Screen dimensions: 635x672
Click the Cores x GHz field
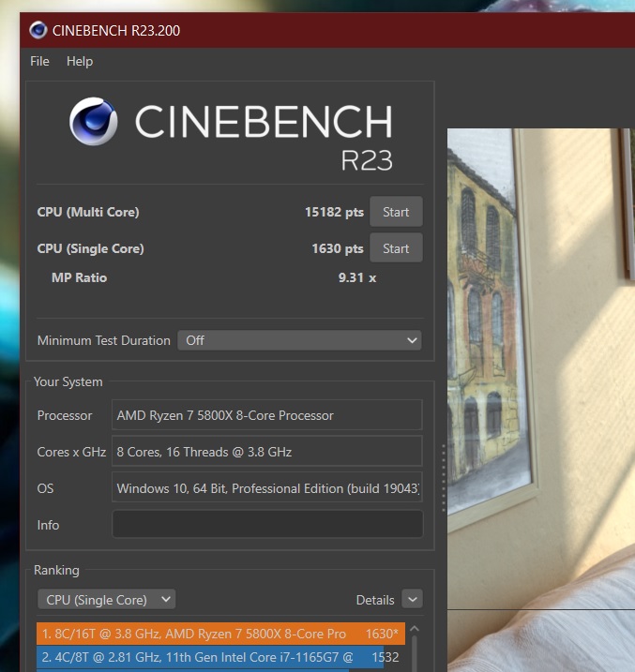(x=266, y=452)
